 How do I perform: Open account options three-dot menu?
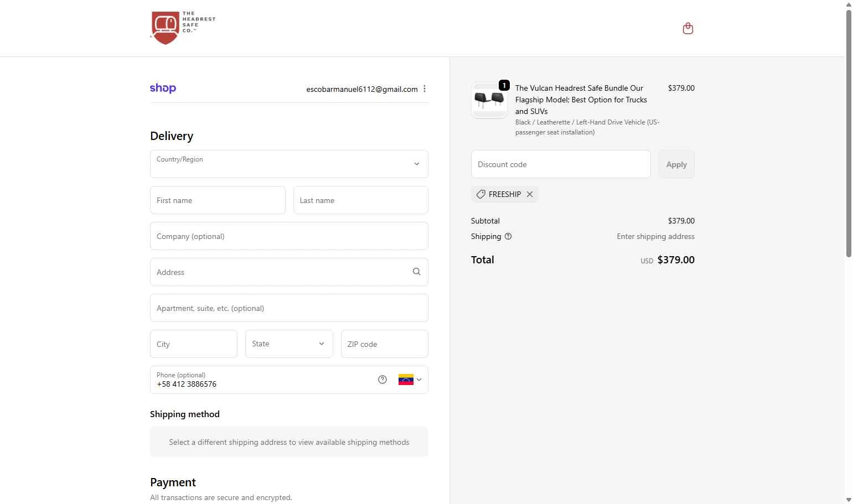coord(425,89)
